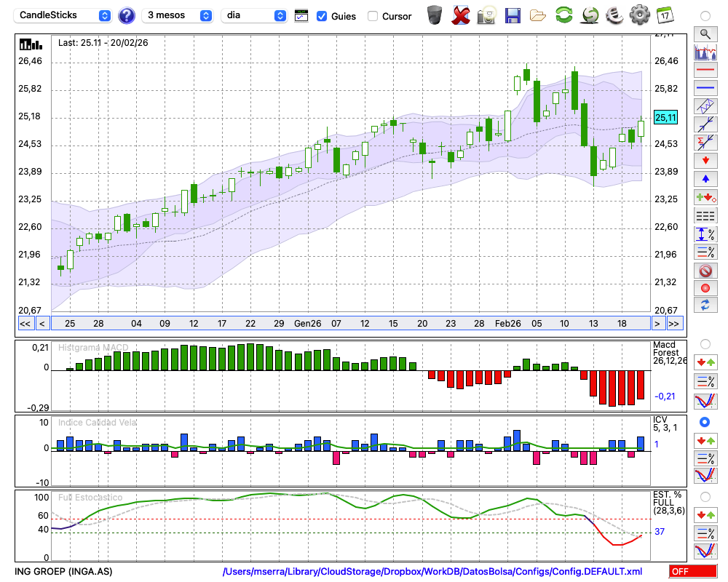Select the trend line arrows tool
Screen dimensions: 728x582
(x=705, y=124)
